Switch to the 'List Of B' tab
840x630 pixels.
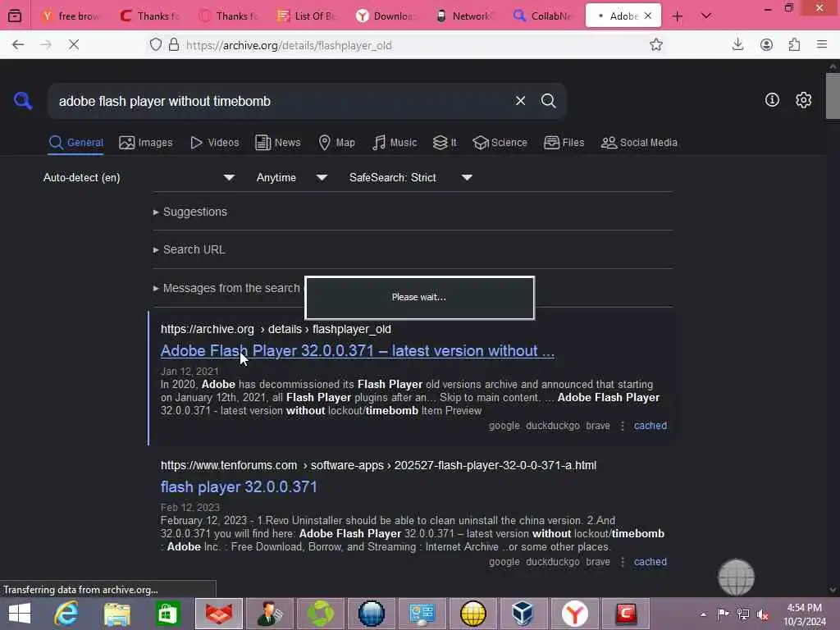click(x=307, y=16)
